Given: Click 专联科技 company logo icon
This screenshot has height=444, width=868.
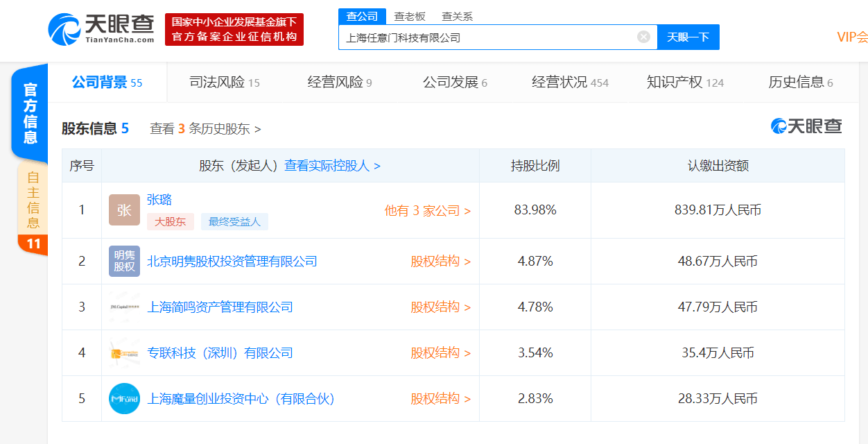Looking at the screenshot, I should tap(124, 353).
